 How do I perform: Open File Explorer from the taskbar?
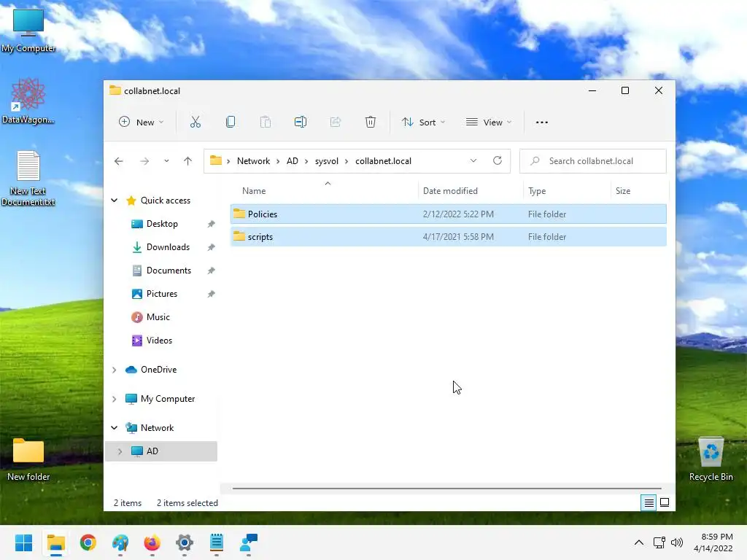55,542
